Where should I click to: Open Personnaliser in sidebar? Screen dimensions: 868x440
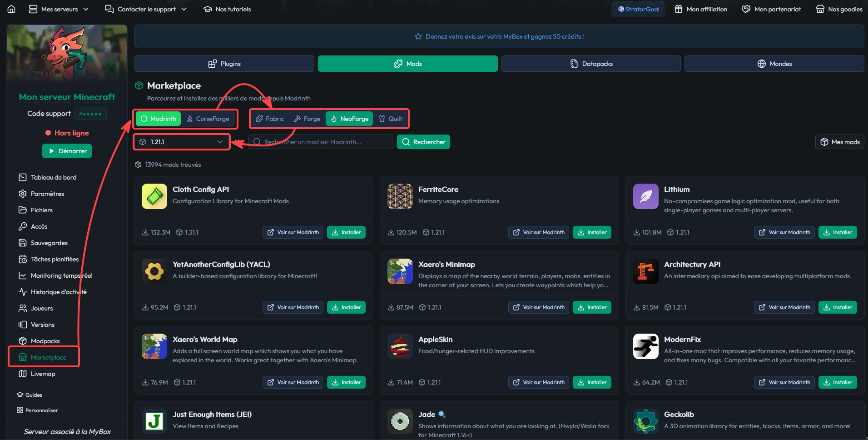[37, 410]
